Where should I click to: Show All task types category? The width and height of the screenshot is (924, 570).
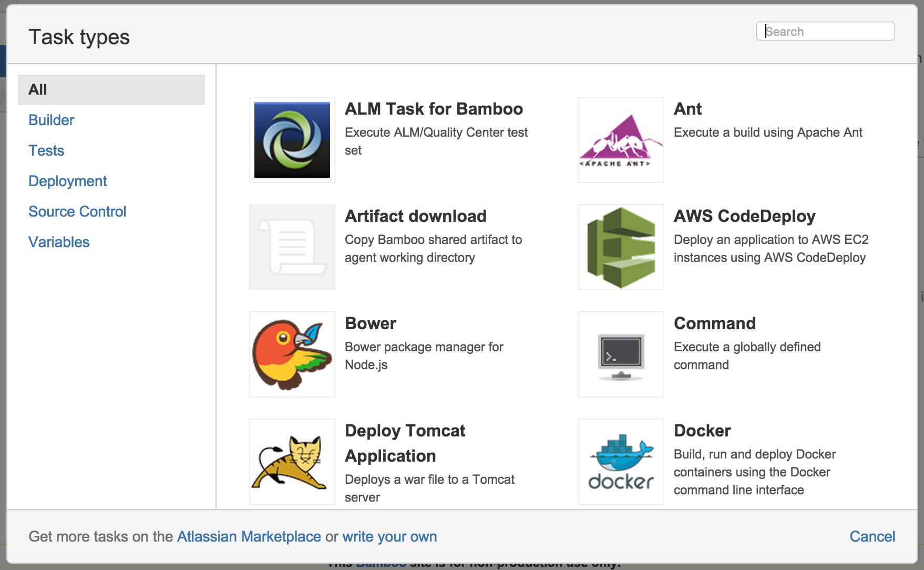click(x=111, y=90)
